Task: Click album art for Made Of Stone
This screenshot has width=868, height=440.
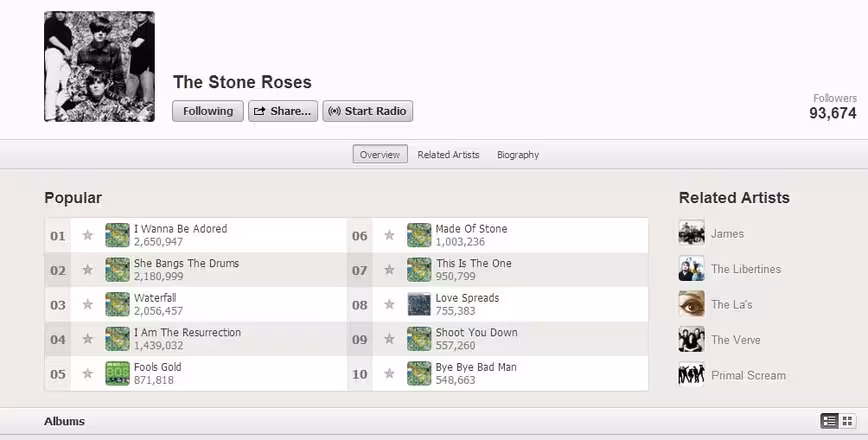Action: tap(419, 235)
